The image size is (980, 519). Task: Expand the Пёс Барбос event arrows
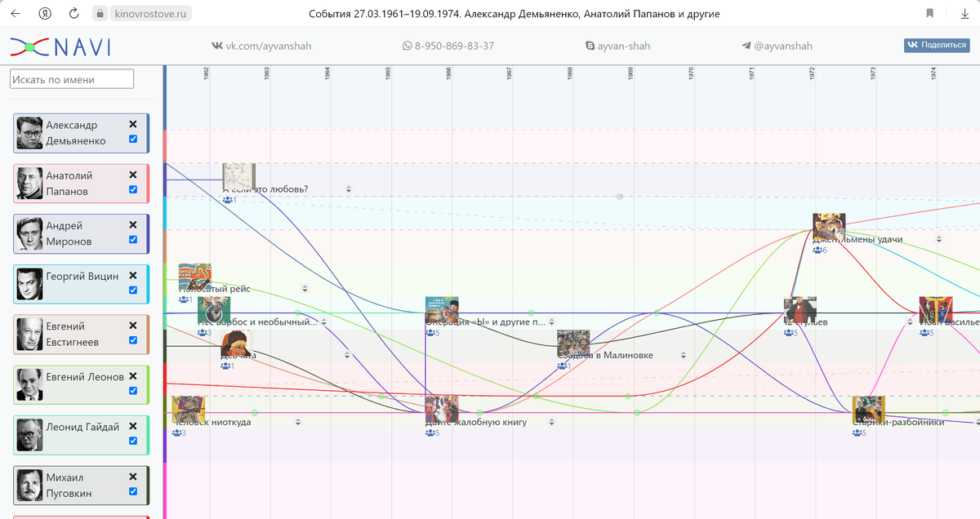click(323, 322)
